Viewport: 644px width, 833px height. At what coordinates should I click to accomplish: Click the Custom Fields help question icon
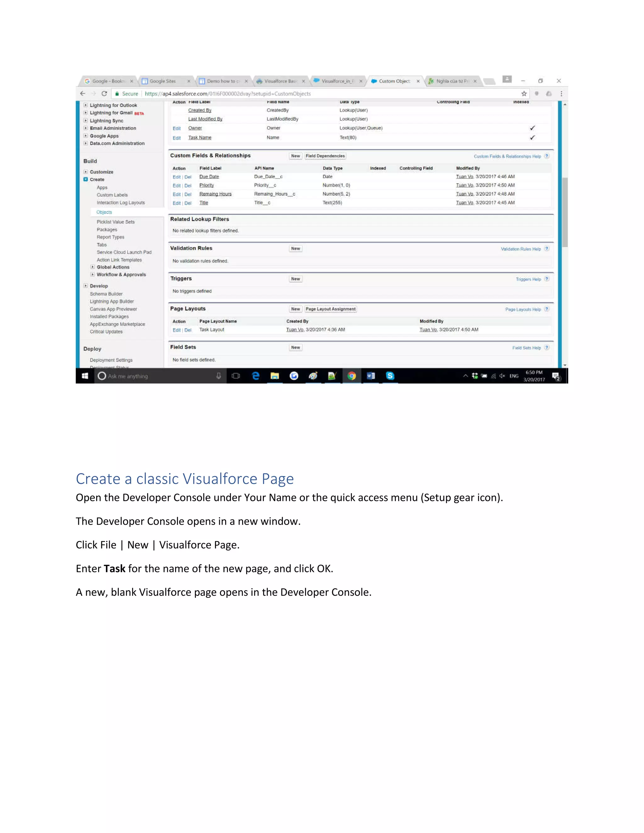[547, 156]
